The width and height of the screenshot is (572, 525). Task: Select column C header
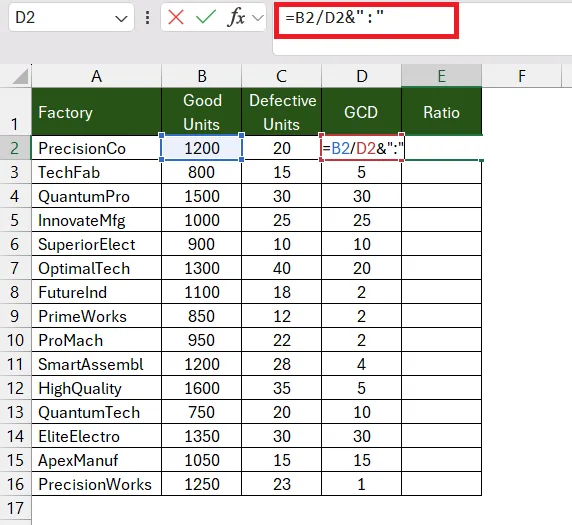281,76
